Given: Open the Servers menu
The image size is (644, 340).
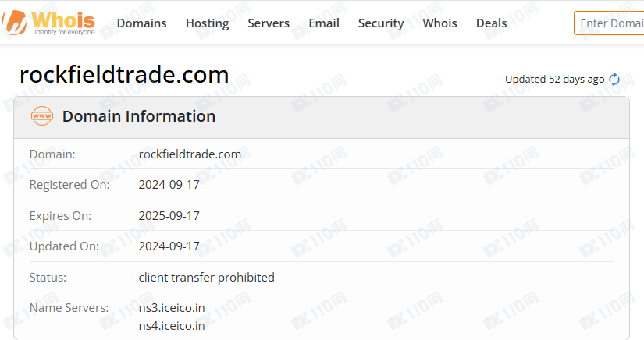Looking at the screenshot, I should click(x=269, y=23).
